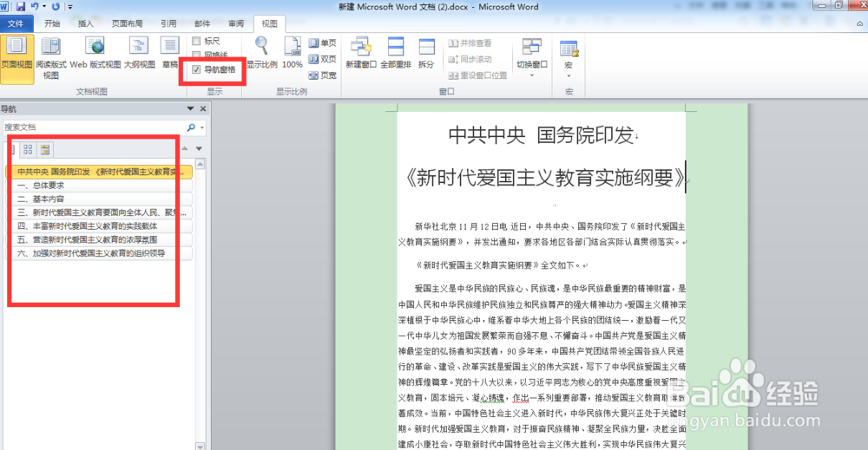Go to heading 四、丰富新时代爱国主义教育的实践载体

tap(100, 226)
